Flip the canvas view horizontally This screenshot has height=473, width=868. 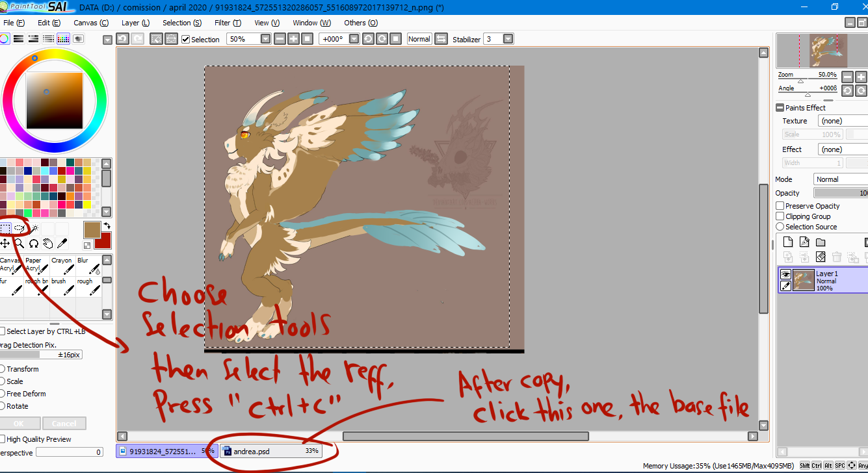(441, 39)
